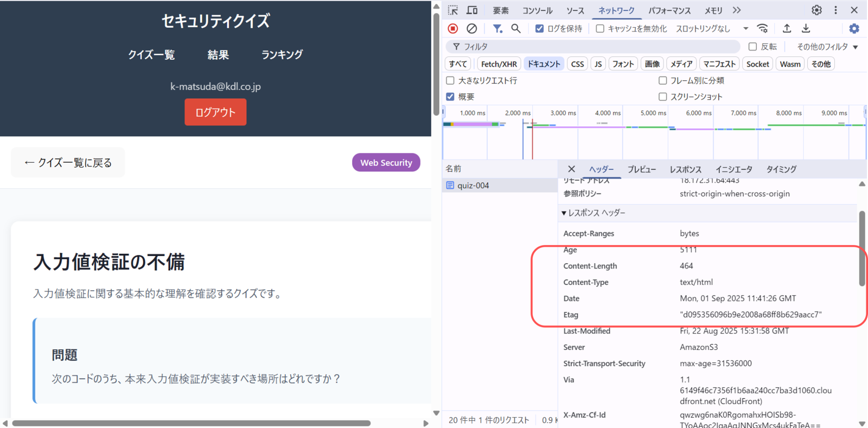
Task: Open DevTools settings gear
Action: (x=816, y=10)
